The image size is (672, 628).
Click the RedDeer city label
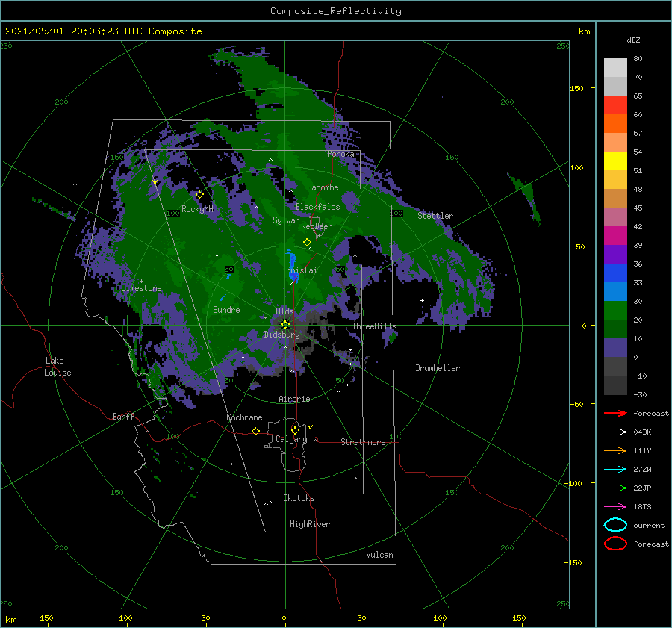[317, 226]
